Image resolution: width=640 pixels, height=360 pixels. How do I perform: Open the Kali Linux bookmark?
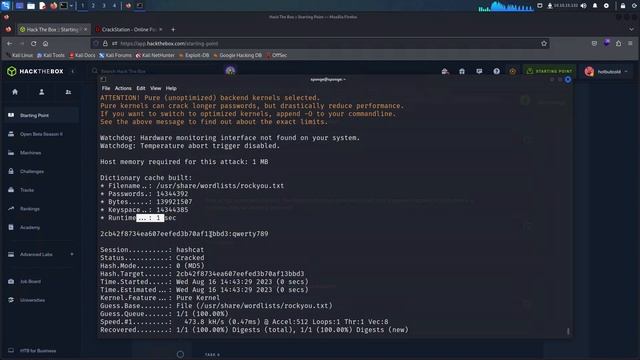(20, 55)
